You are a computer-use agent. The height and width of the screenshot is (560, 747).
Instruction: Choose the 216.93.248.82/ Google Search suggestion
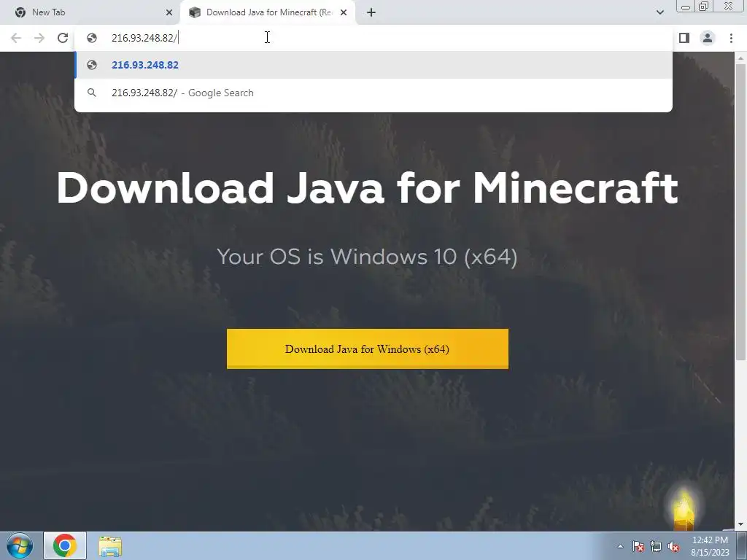[x=373, y=93]
